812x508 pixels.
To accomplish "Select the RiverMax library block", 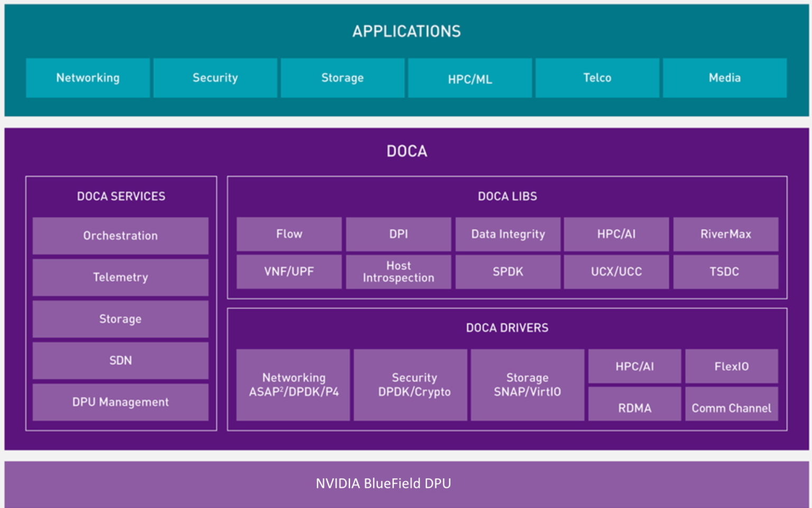I will (x=725, y=234).
